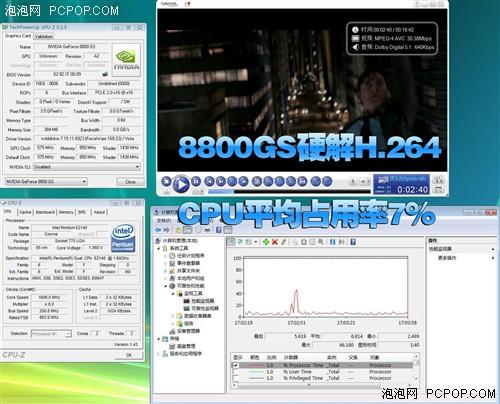
Task: Click the green color line of % User Time
Action: click(256, 372)
